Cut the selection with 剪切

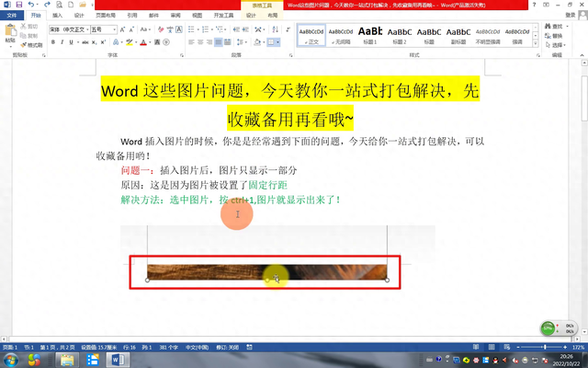click(x=28, y=27)
